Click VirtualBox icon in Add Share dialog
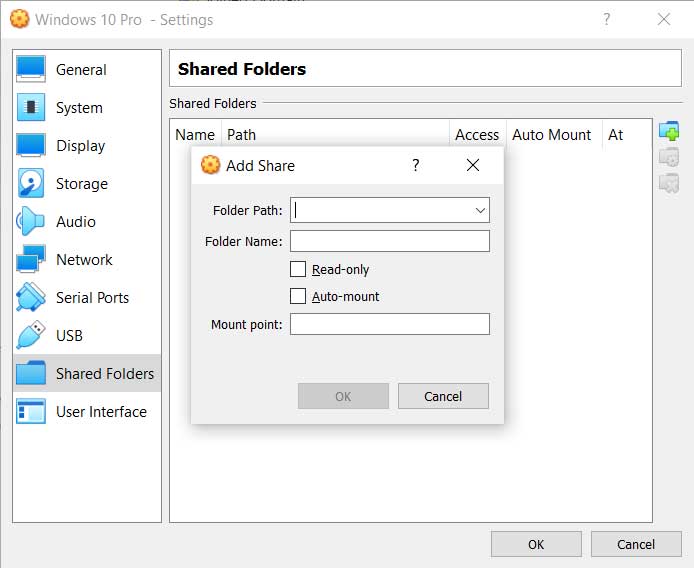The image size is (694, 568). click(x=210, y=165)
